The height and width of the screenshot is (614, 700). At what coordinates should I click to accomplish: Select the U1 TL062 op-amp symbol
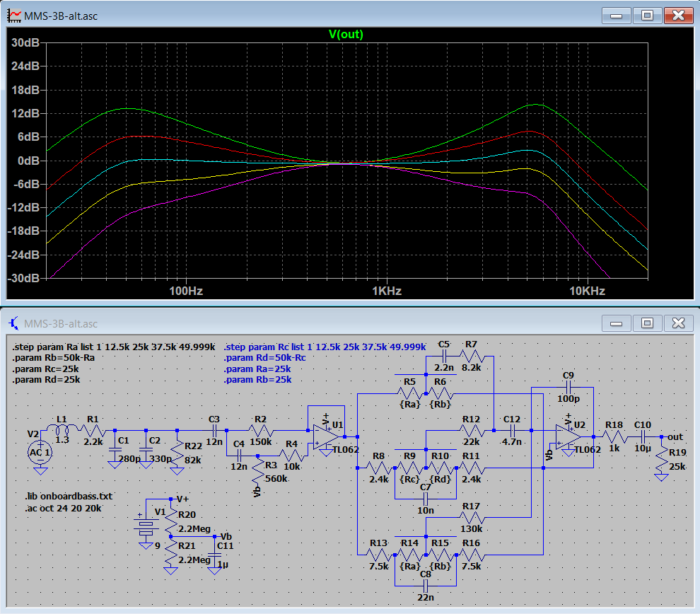point(327,436)
